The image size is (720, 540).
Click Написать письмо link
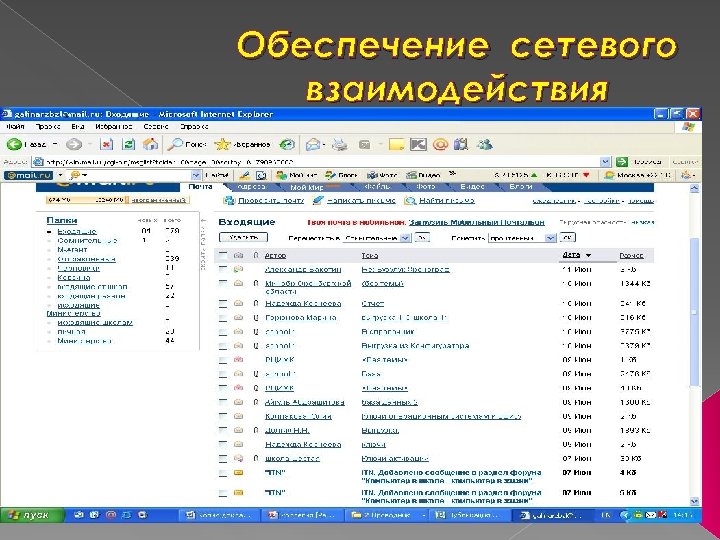tap(360, 201)
